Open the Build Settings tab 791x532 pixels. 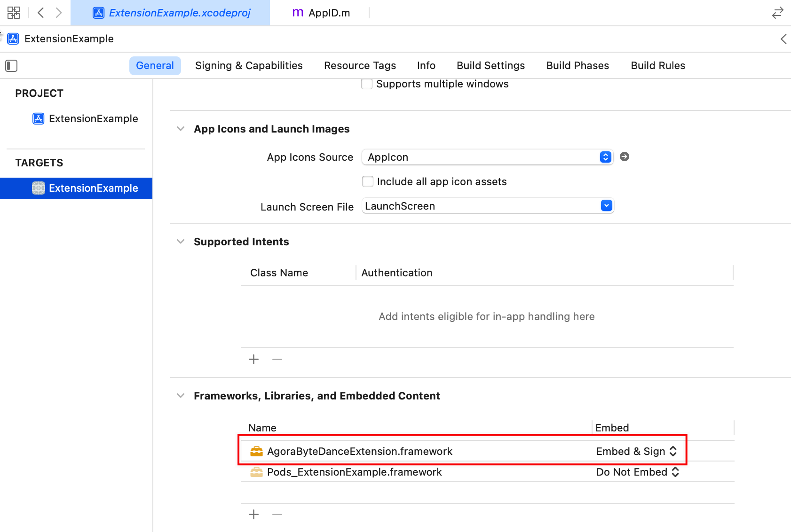pyautogui.click(x=490, y=66)
